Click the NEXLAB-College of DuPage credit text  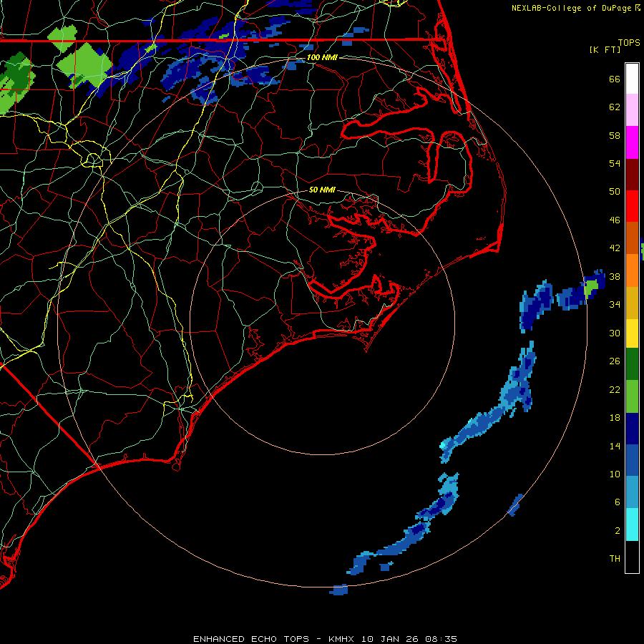(572, 8)
